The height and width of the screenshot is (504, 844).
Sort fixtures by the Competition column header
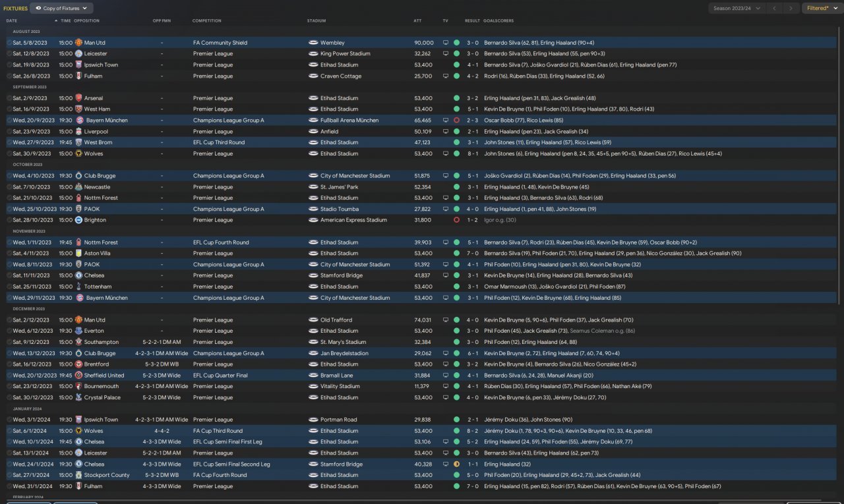tap(207, 20)
